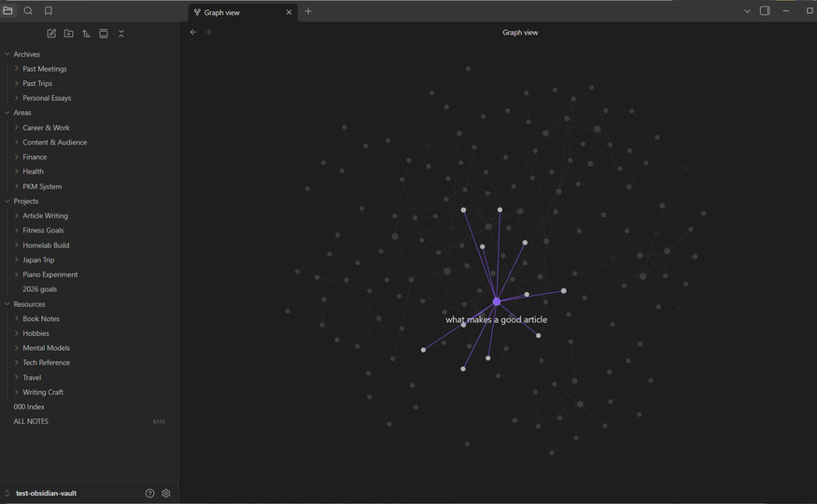Open the tab list dropdown arrow

(x=747, y=11)
